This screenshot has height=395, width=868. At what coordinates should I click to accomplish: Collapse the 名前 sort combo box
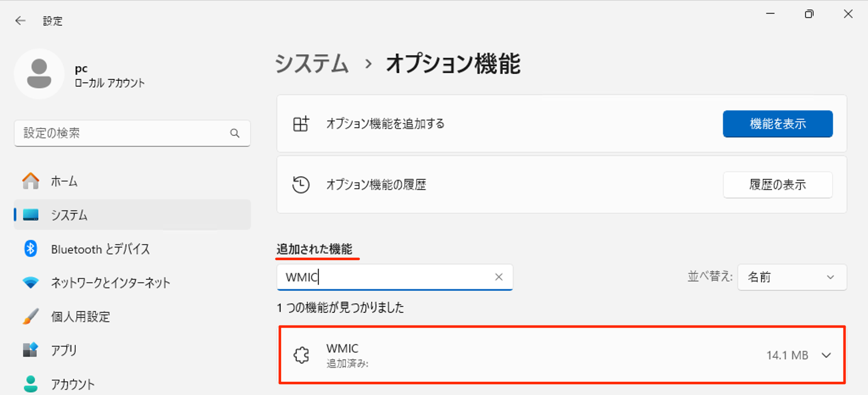792,277
